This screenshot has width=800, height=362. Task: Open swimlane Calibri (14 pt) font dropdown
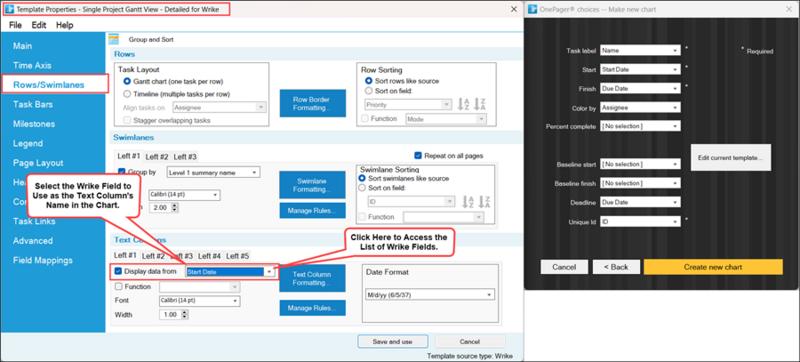[184, 195]
